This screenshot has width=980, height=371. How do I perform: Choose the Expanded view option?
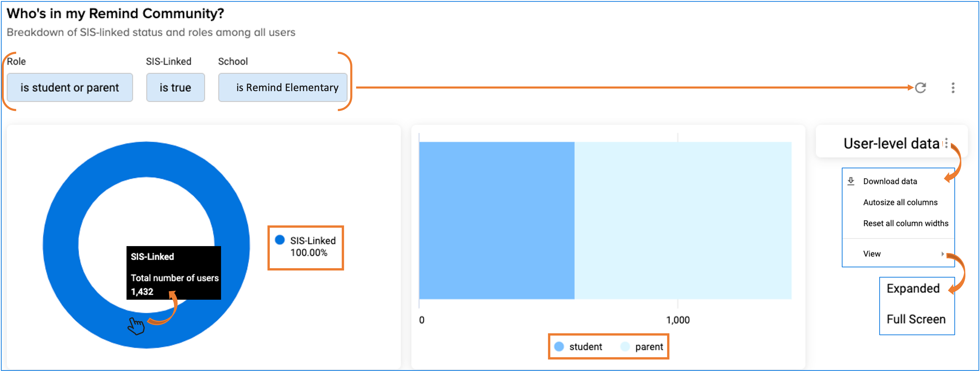click(x=913, y=288)
